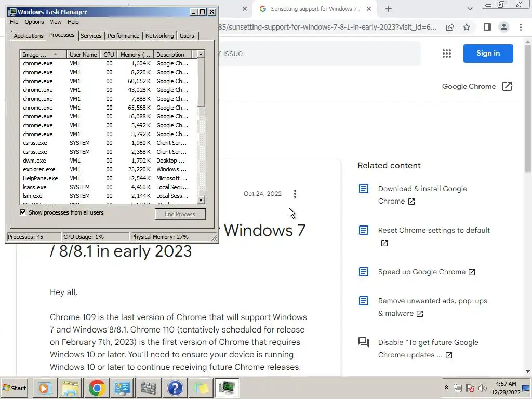Screen dimensions: 532x399
Task: Click the Task Manager title bar icon
Action: tap(12, 12)
